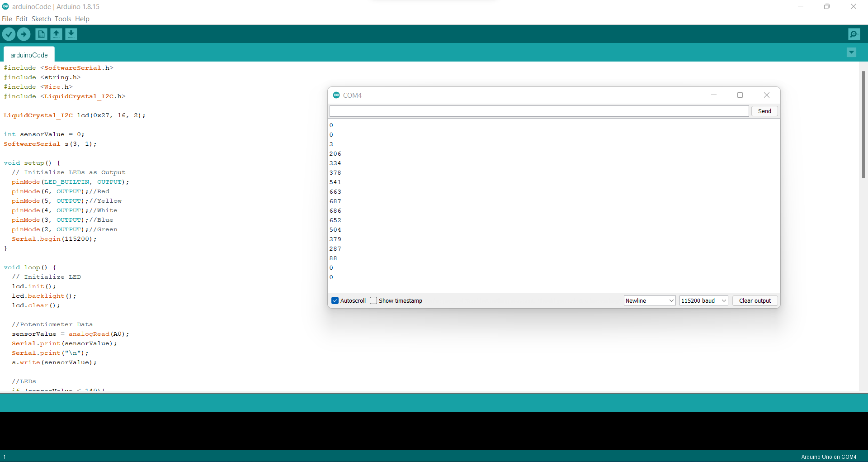Click the void setup() line
The height and width of the screenshot is (462, 868).
[x=32, y=163]
